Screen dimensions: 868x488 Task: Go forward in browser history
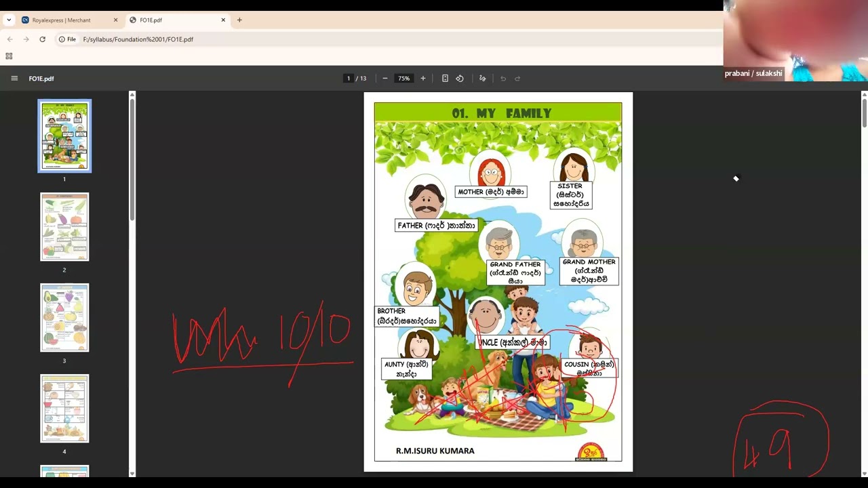[26, 39]
